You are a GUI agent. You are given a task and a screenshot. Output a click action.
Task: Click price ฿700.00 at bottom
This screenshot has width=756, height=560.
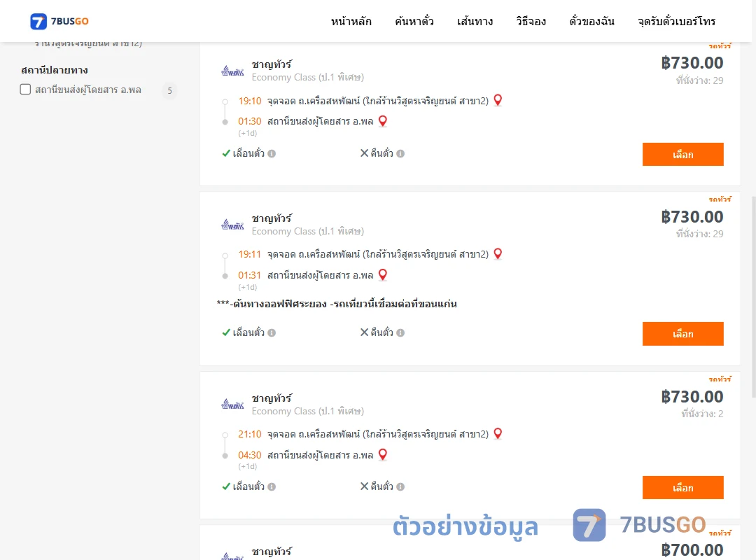point(692,550)
